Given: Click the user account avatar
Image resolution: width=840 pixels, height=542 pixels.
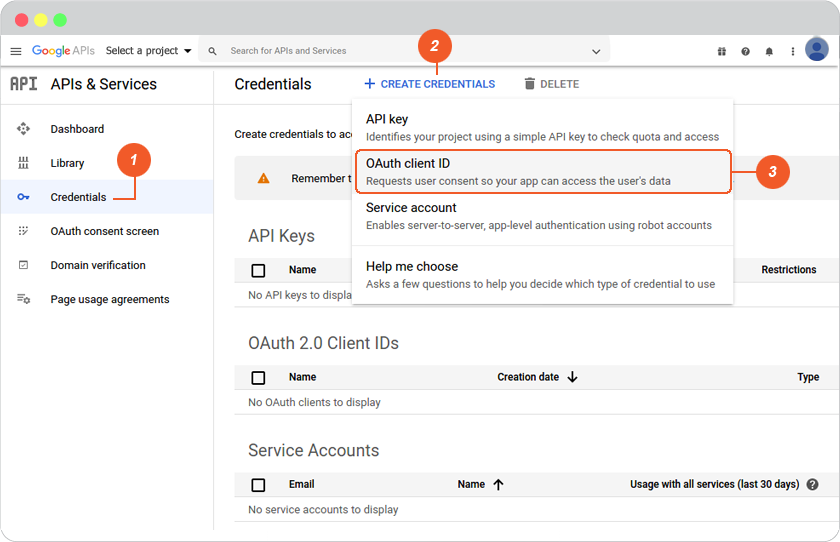Looking at the screenshot, I should (x=816, y=49).
